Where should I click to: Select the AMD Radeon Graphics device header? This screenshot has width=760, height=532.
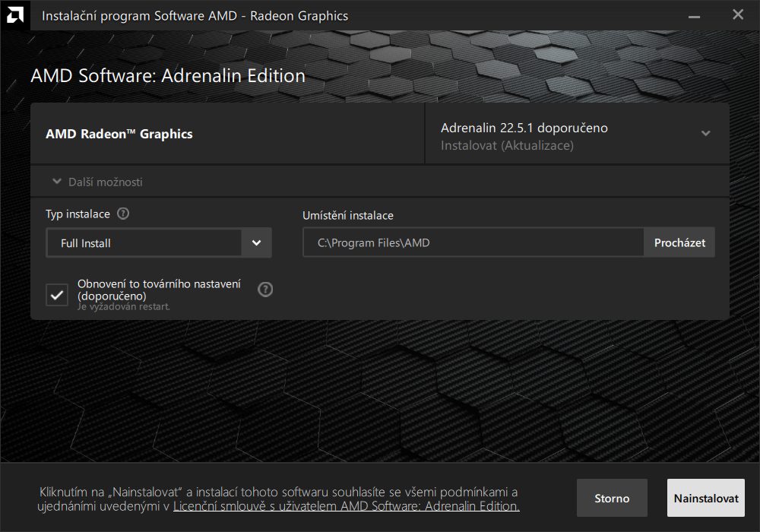[x=119, y=134]
